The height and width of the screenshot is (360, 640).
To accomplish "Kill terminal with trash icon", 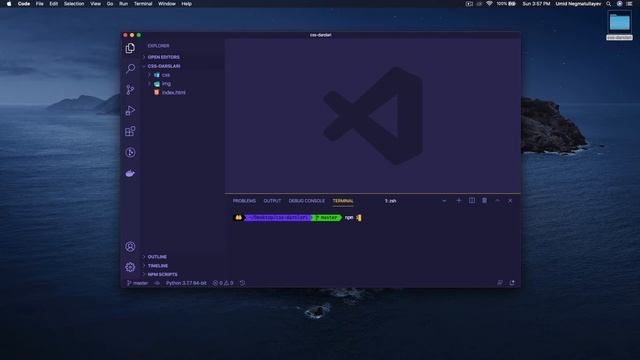I will pyautogui.click(x=484, y=200).
